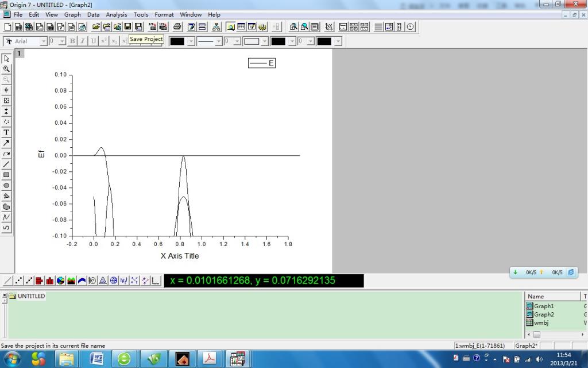
Task: Open the Window menu
Action: coord(191,14)
